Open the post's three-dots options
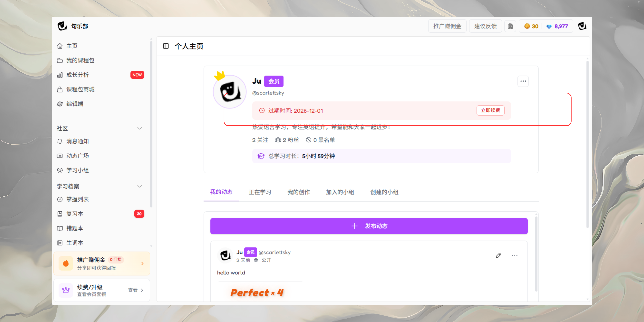Image resolution: width=644 pixels, height=322 pixels. 514,255
